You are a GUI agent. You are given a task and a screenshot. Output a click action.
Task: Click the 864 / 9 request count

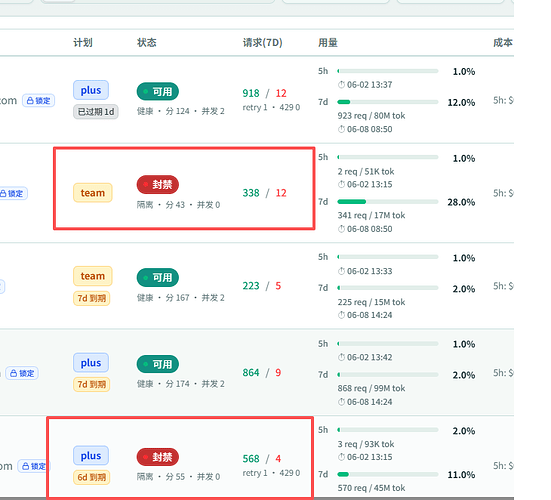point(262,373)
